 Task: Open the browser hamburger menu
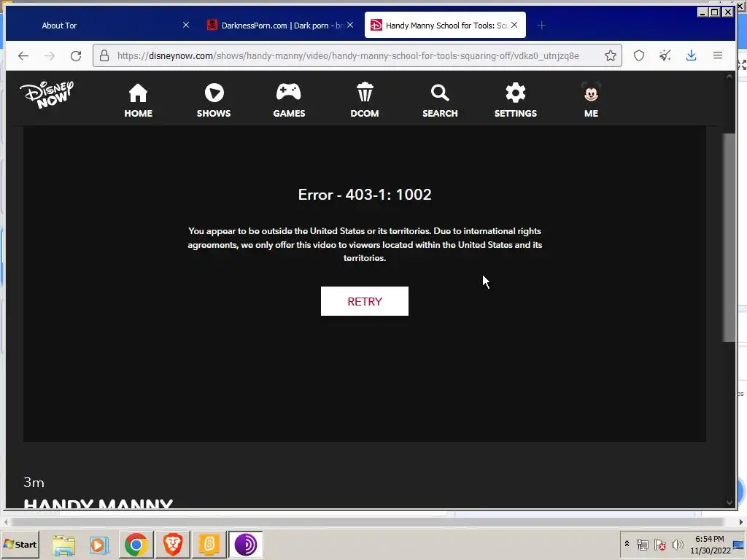coord(718,55)
